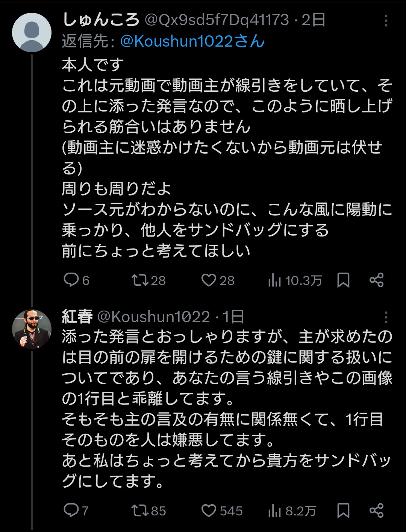The image size is (406, 532).
Task: Share しゅんころ's tweet
Action: [x=376, y=280]
